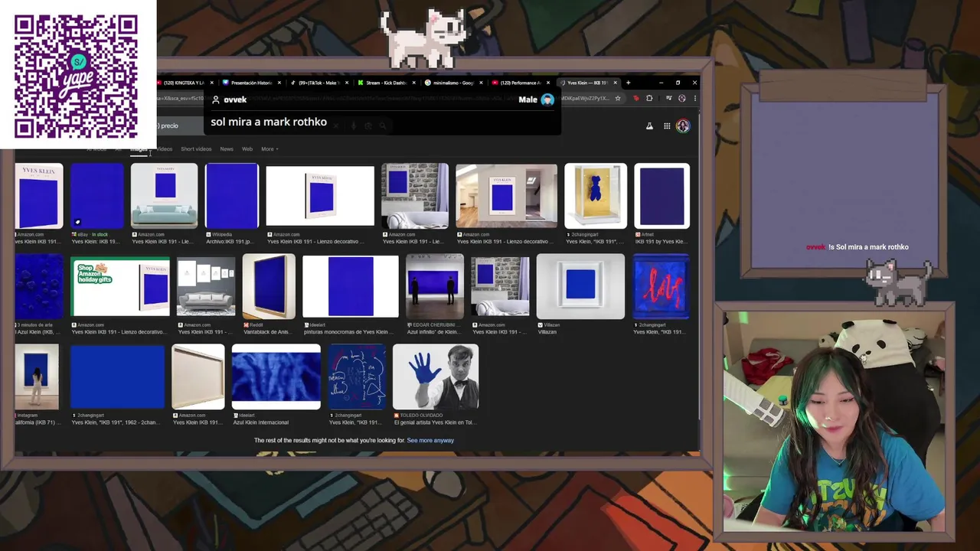Open Chrome's three-dot menu
This screenshot has height=551, width=980.
[x=695, y=98]
